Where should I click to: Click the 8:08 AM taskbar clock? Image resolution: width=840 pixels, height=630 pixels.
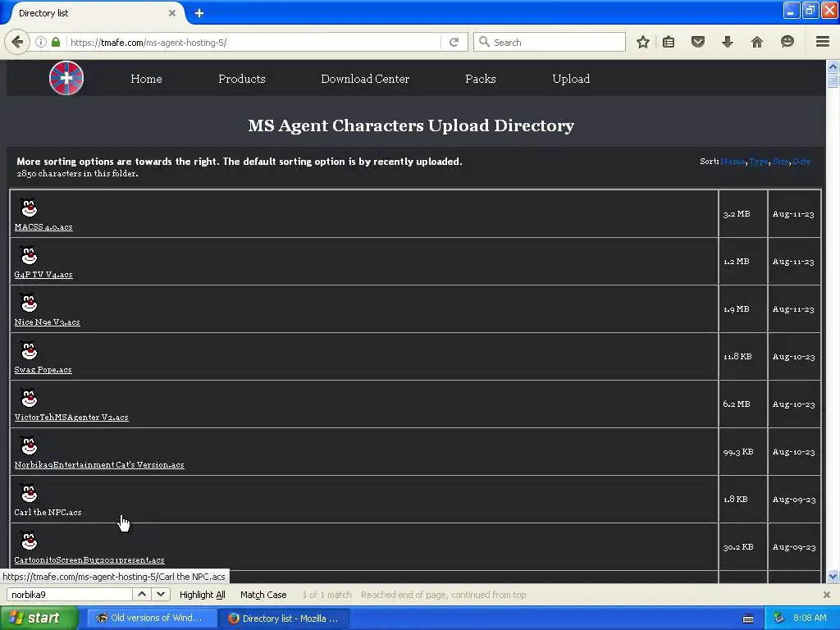tap(810, 618)
